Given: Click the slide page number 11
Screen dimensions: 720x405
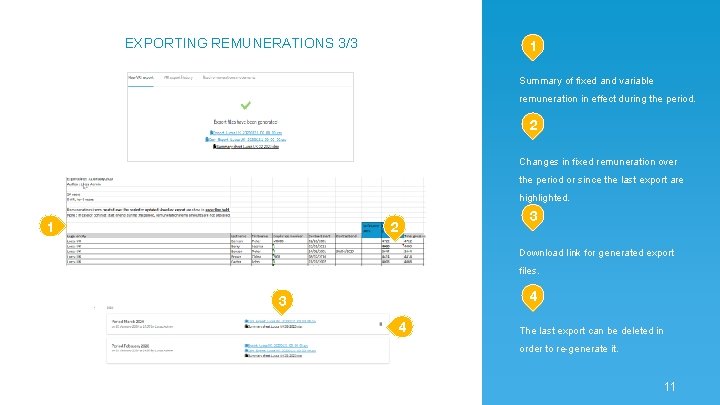Looking at the screenshot, I should 669,387.
